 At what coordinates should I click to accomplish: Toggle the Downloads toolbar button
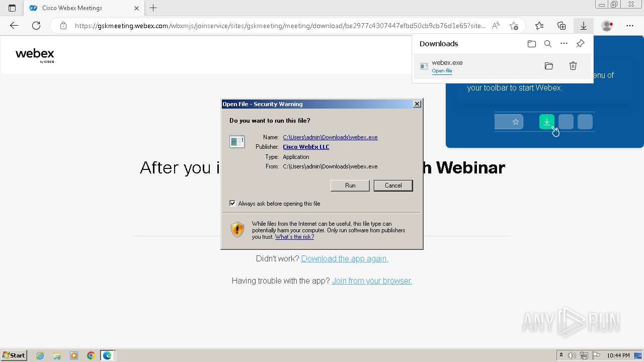[584, 26]
